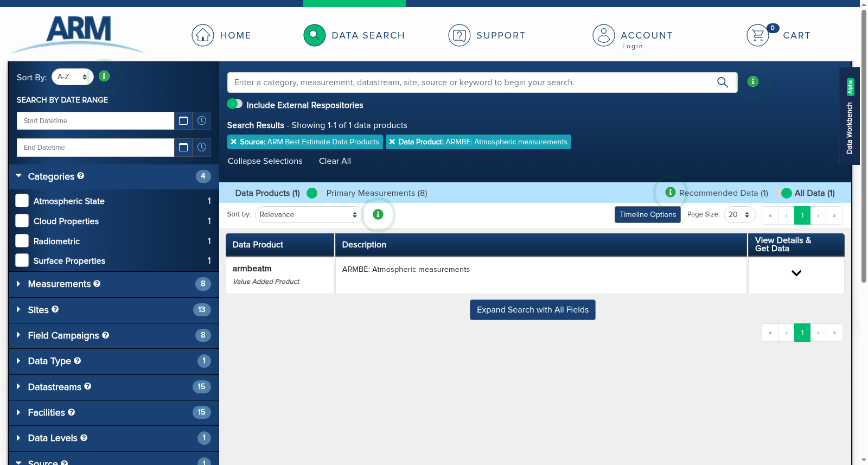The image size is (868, 465).
Task: Open the Relevance sort dropdown
Action: [309, 214]
